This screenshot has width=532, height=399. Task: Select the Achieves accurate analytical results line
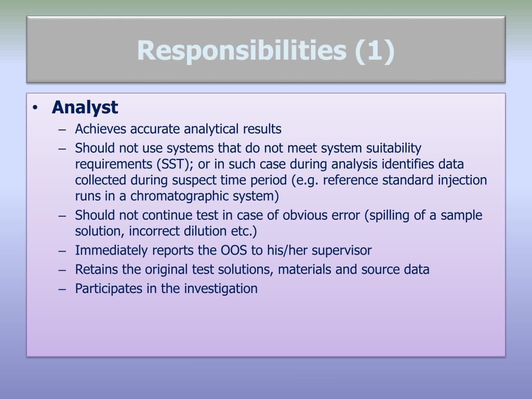[x=178, y=129]
